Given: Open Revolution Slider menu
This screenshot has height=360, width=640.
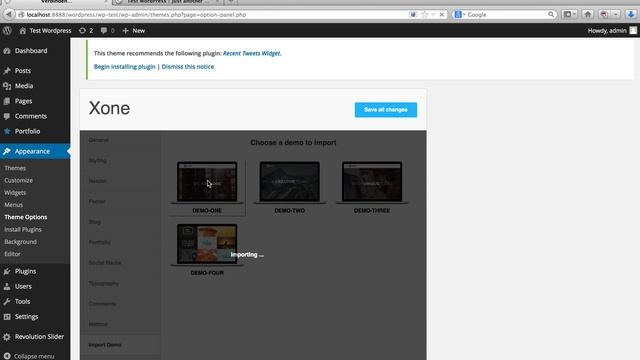Looking at the screenshot, I should coord(39,336).
